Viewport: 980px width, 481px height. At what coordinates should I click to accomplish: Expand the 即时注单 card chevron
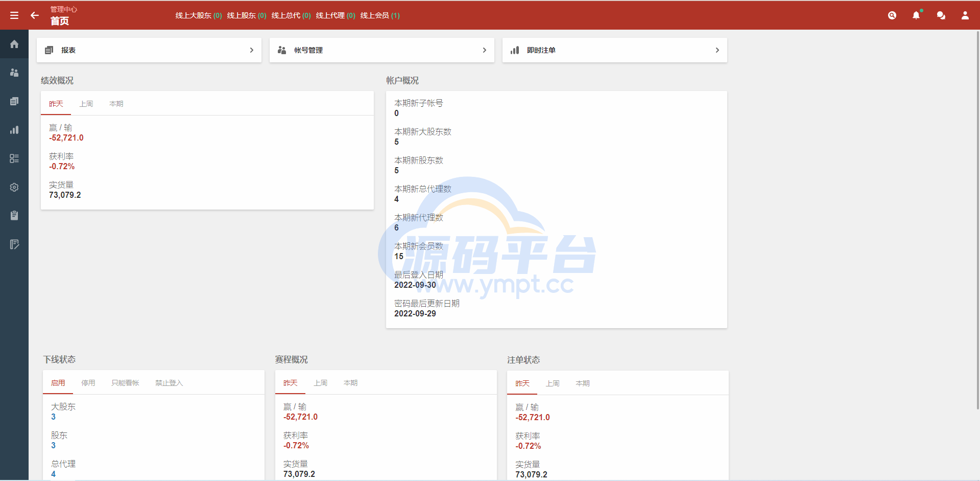coord(717,50)
